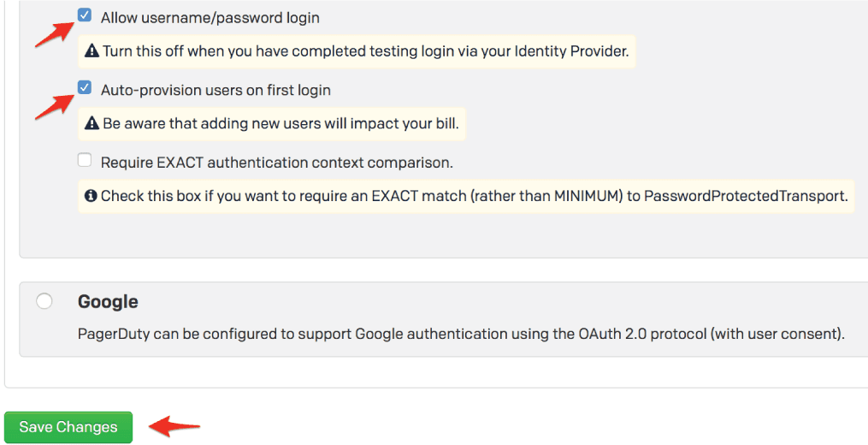The width and height of the screenshot is (868, 445).
Task: Click the "Allow username/password login" label text
Action: pos(210,17)
